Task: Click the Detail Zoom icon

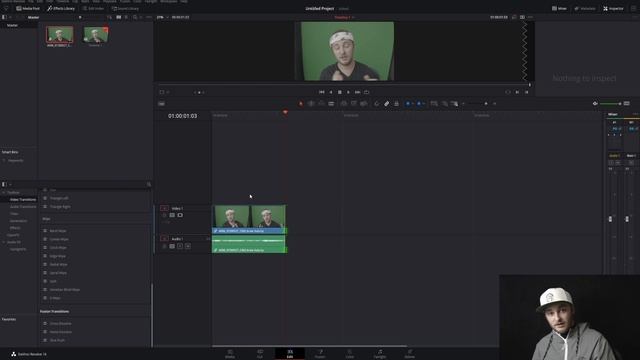Action: [444, 104]
